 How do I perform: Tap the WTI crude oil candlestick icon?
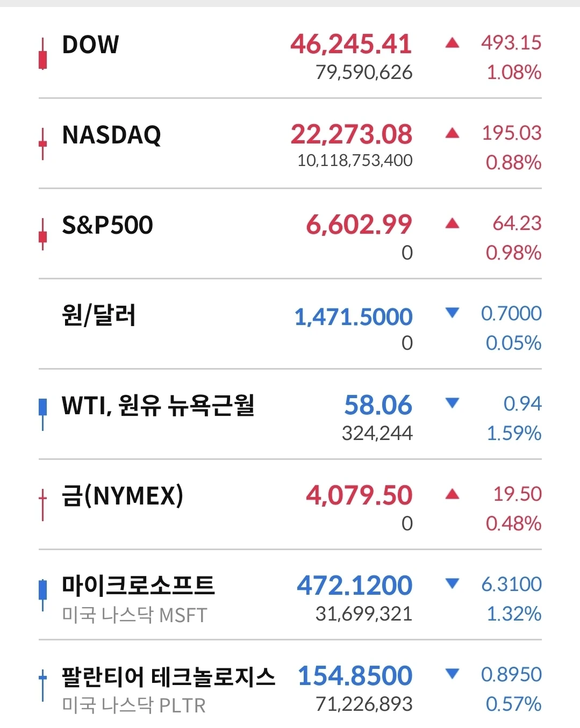click(x=42, y=414)
